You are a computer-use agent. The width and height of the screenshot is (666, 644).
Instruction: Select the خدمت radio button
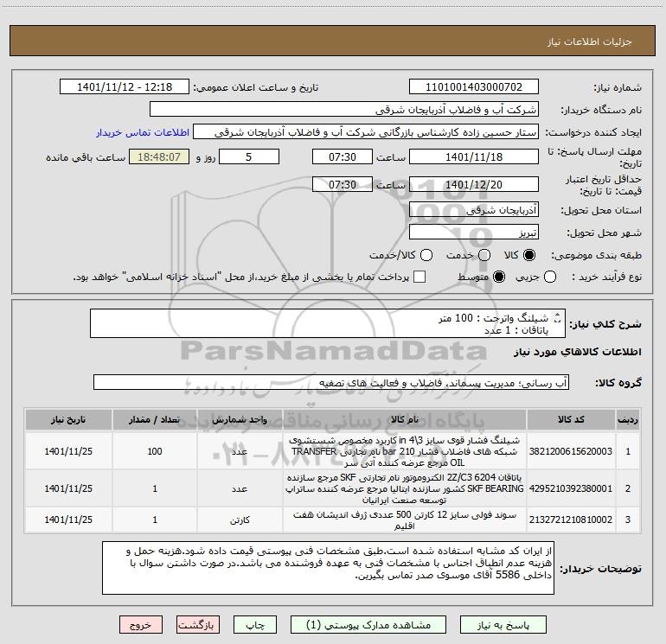click(x=484, y=255)
